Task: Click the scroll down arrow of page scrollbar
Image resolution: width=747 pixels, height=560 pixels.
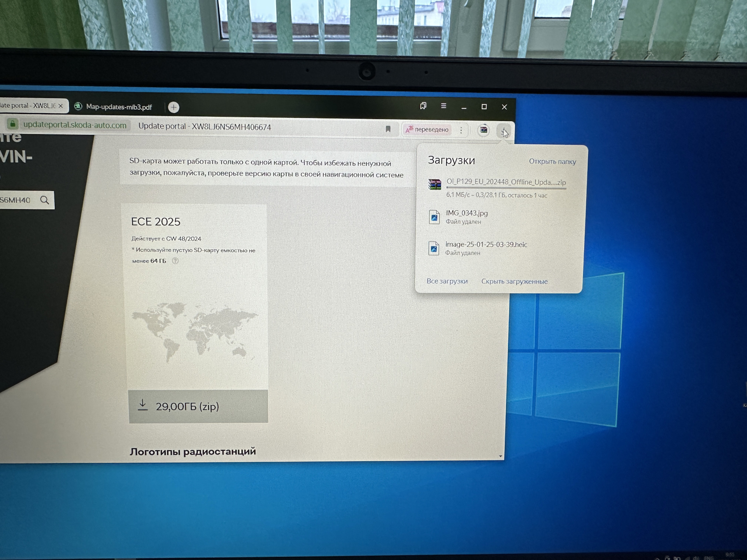Action: (x=500, y=456)
